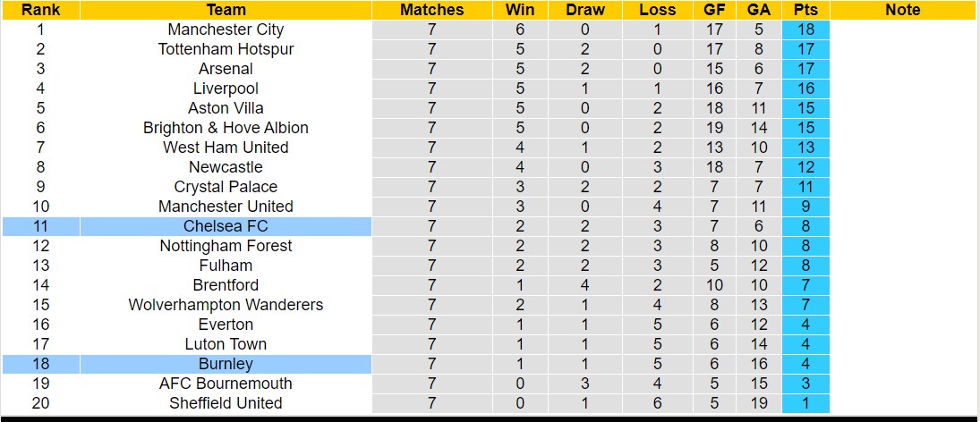
Task: Select the highlighted Chelsea FC row
Action: (x=226, y=226)
